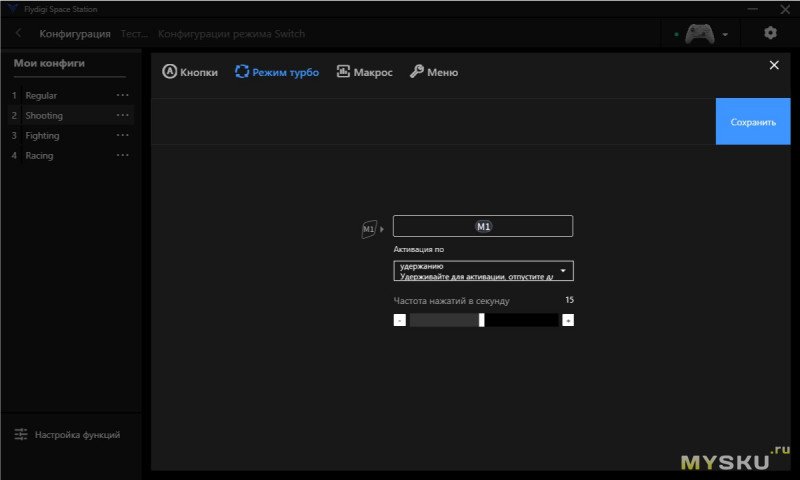Click the Сохранить button
The height and width of the screenshot is (480, 800).
[753, 121]
